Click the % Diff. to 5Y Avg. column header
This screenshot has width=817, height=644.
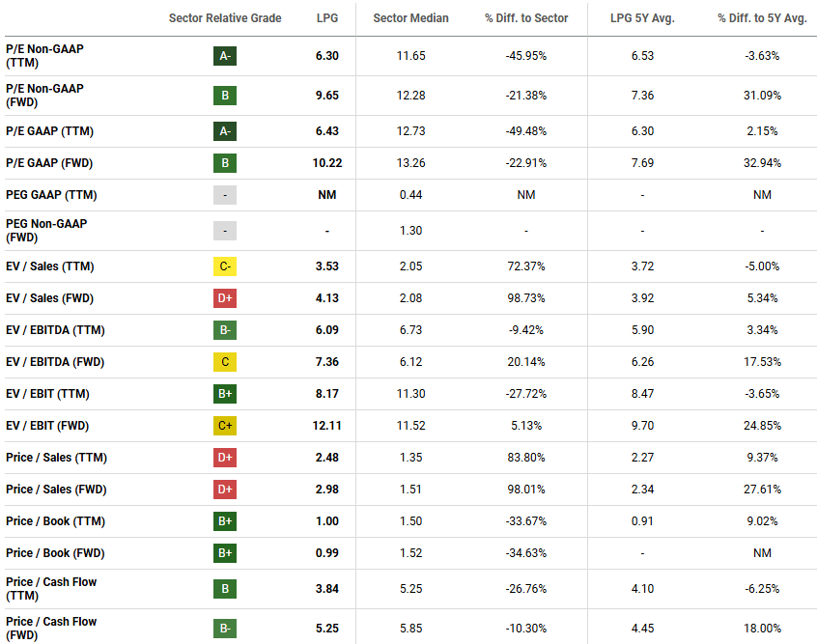coord(762,18)
